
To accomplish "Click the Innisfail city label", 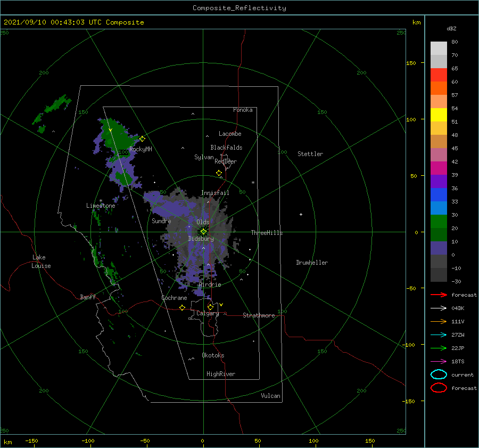I will pos(215,193).
